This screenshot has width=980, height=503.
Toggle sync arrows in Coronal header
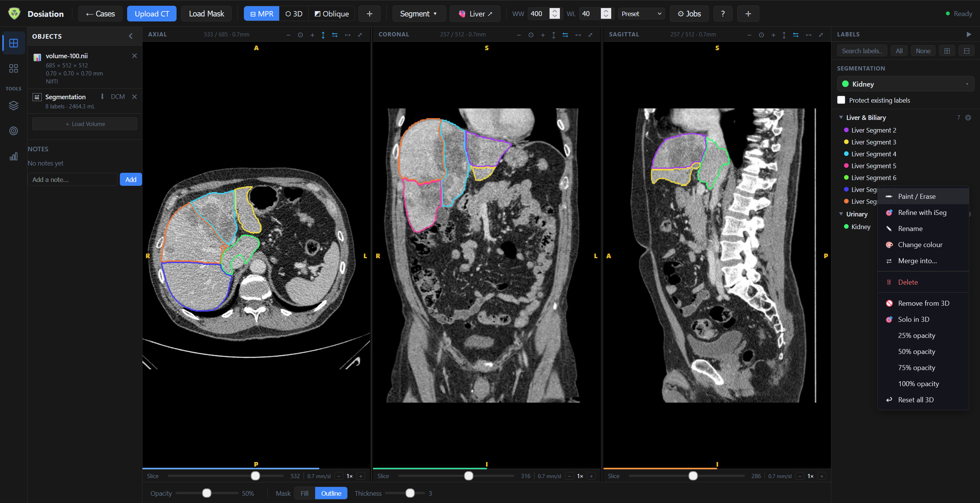pos(565,35)
